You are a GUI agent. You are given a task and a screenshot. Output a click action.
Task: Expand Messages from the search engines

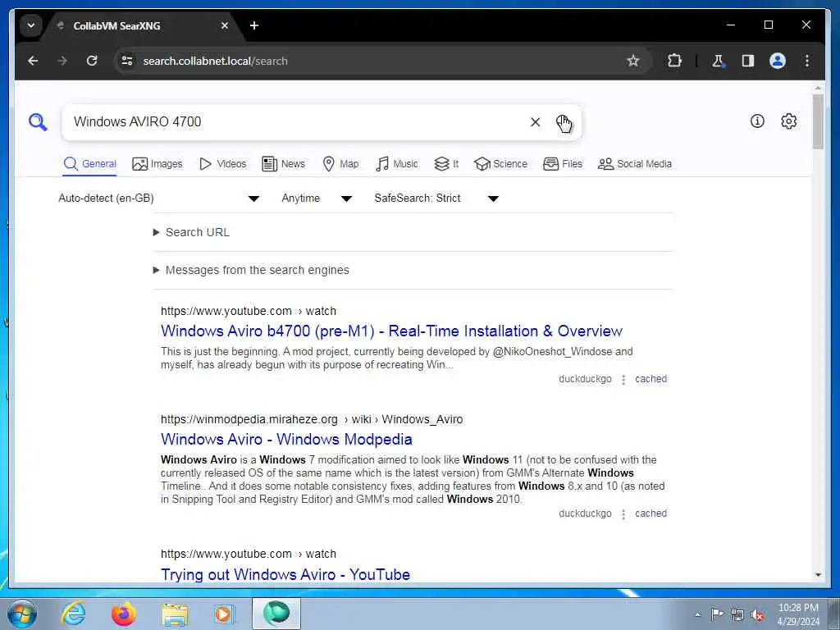251,270
